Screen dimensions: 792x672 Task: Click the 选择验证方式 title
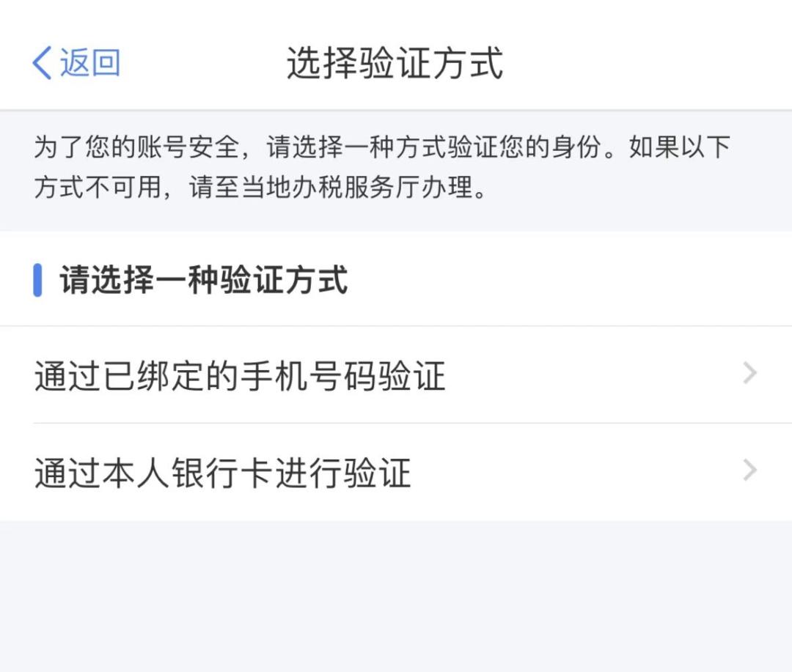(396, 61)
